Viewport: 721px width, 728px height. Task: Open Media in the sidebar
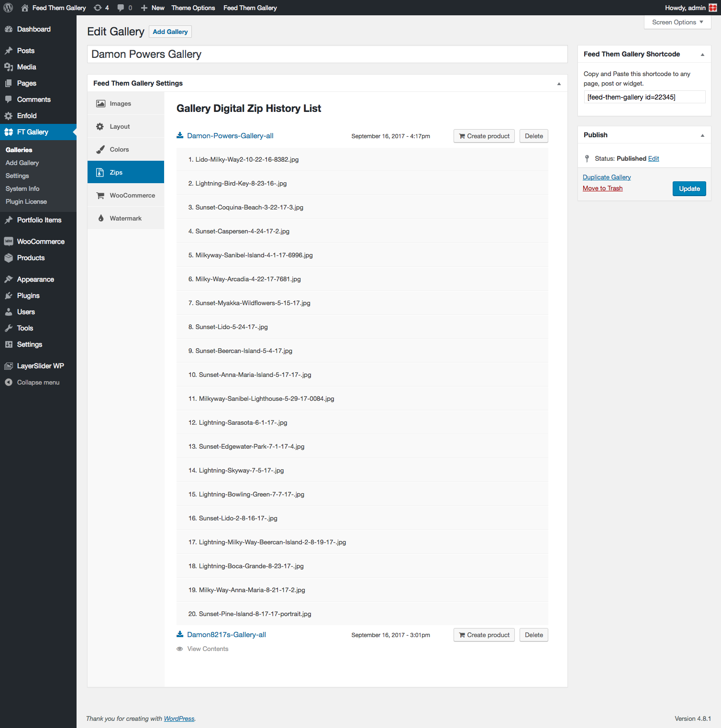click(x=38, y=67)
